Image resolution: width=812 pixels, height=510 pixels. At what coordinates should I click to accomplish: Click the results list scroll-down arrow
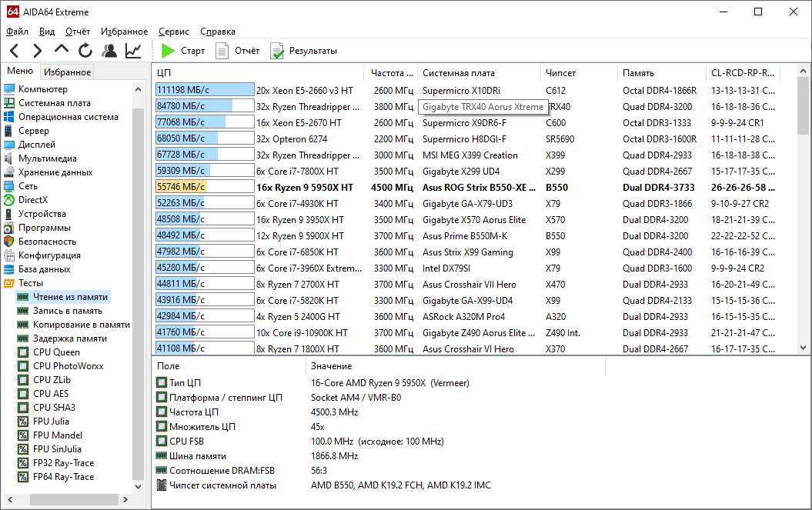point(804,348)
